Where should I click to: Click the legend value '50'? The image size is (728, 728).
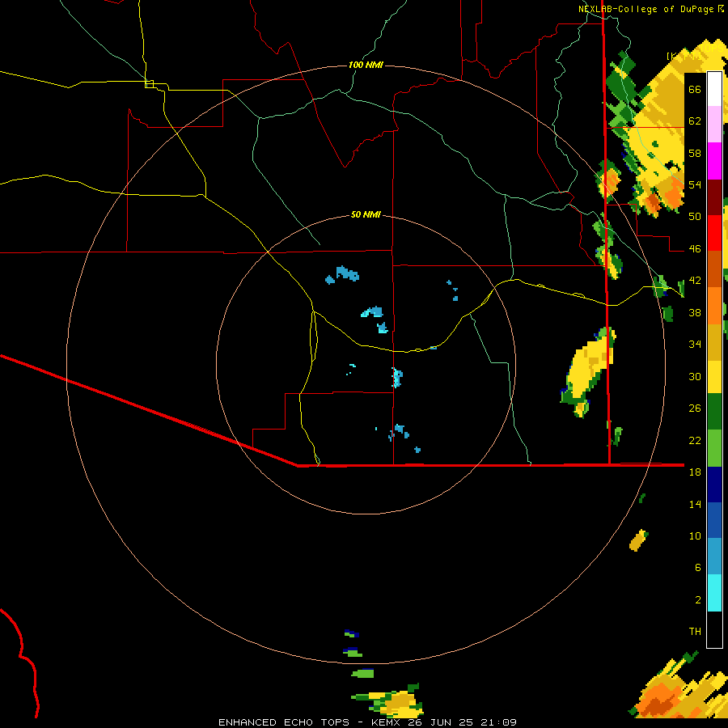click(x=695, y=216)
